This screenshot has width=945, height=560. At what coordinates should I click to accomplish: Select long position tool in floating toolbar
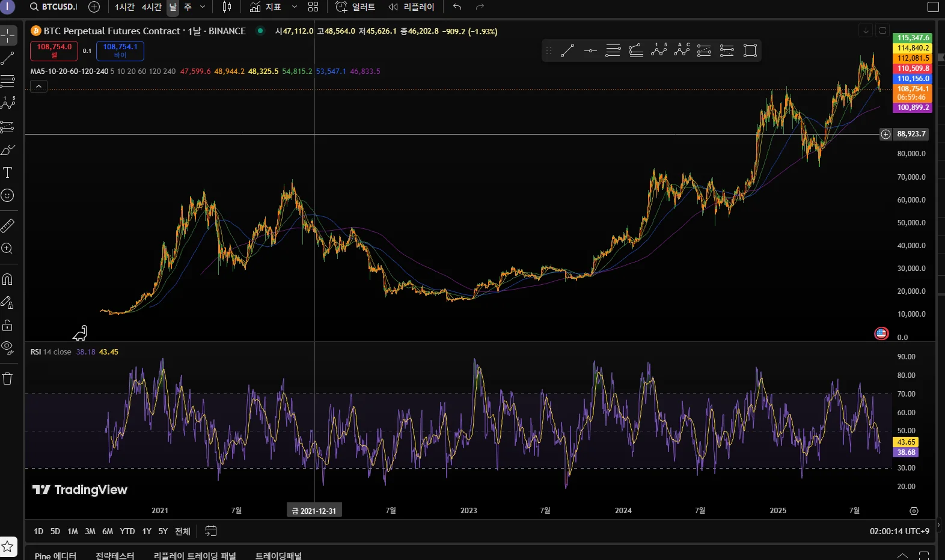pos(704,51)
